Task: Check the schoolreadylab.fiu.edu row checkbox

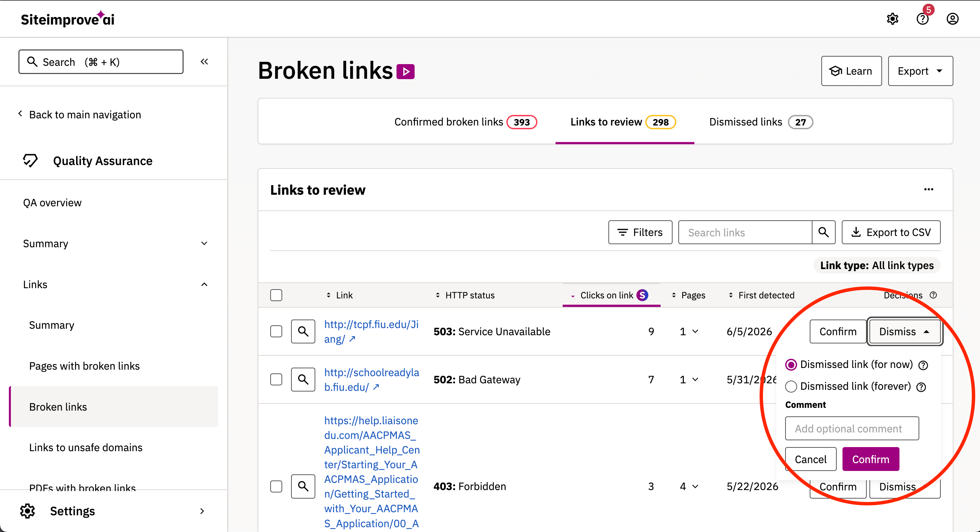Action: tap(276, 380)
